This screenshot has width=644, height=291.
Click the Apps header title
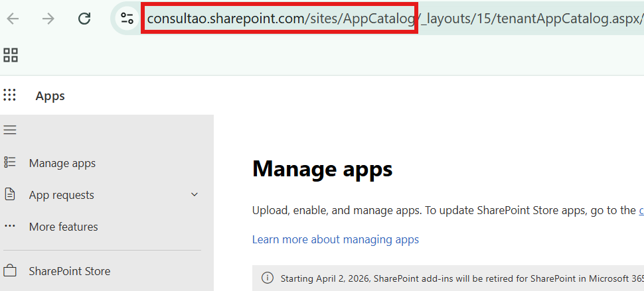50,96
